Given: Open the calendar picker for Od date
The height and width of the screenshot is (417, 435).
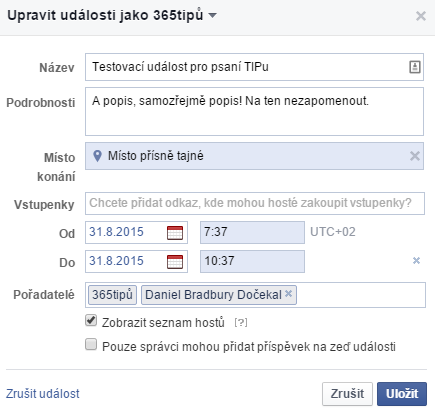Looking at the screenshot, I should tap(175, 233).
